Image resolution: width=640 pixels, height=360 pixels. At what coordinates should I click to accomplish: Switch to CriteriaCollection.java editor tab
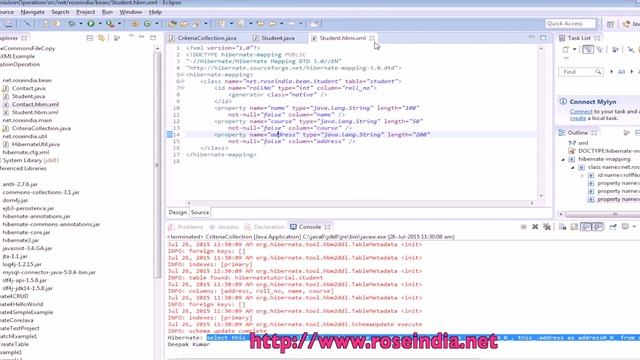203,38
